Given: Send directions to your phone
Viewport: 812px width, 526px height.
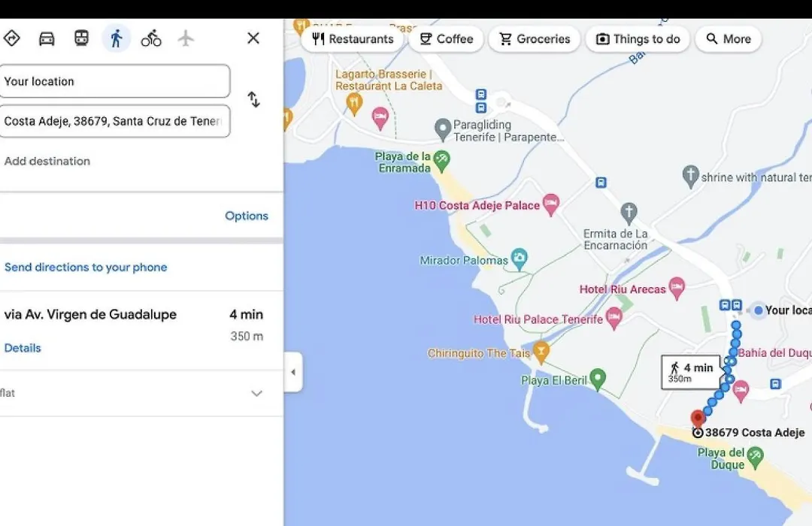Looking at the screenshot, I should [86, 268].
